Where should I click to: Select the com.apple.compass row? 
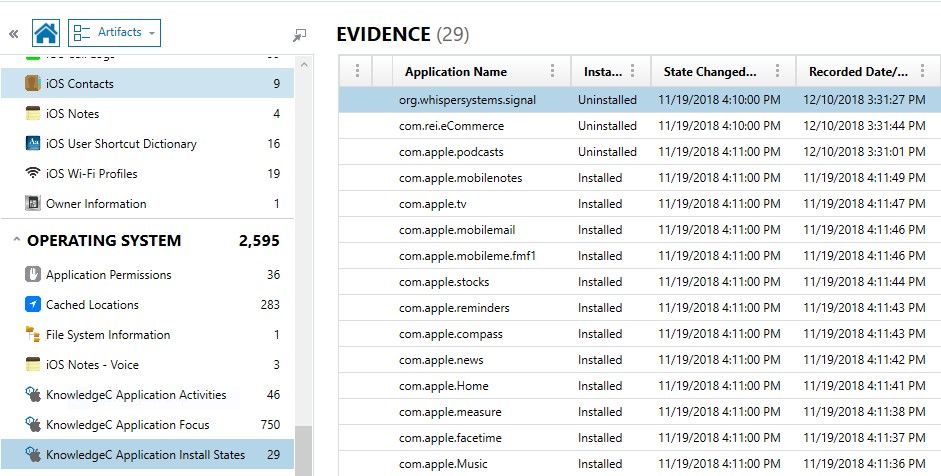[x=640, y=334]
